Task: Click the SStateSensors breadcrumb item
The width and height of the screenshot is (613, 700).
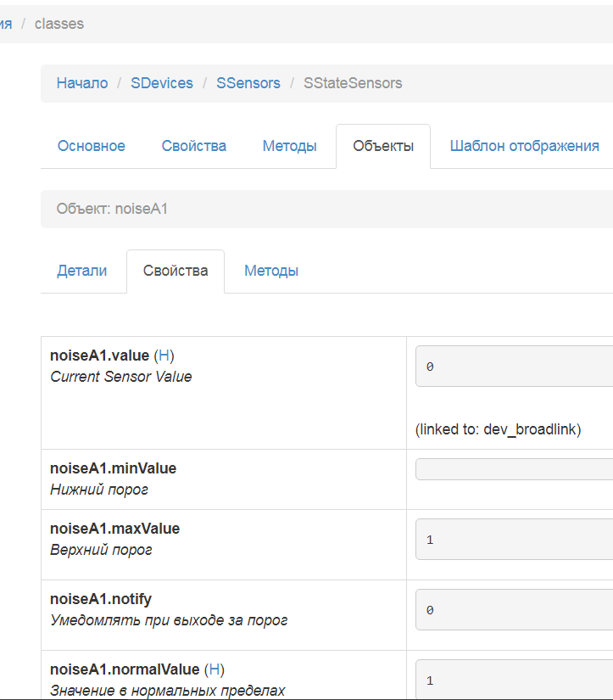Action: point(353,83)
